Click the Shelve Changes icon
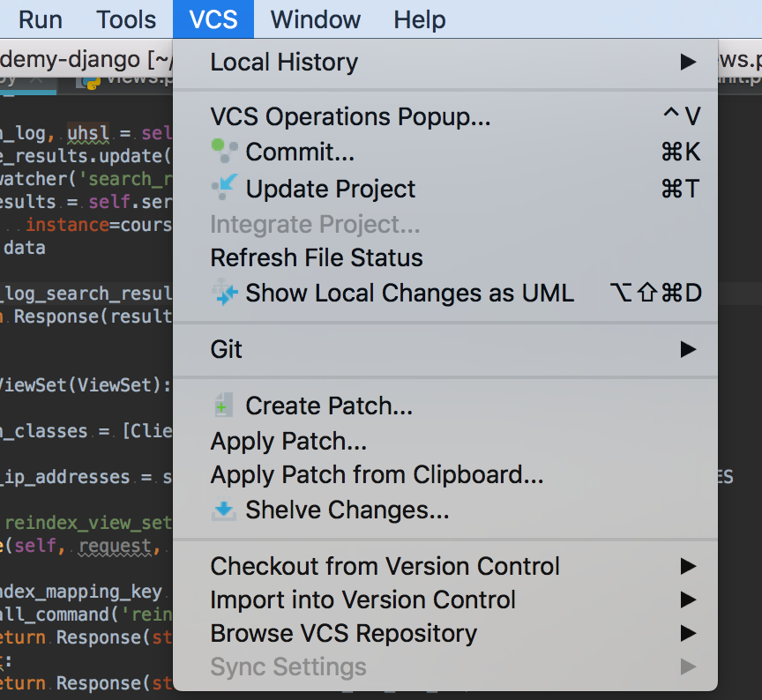The height and width of the screenshot is (700, 762). (225, 510)
